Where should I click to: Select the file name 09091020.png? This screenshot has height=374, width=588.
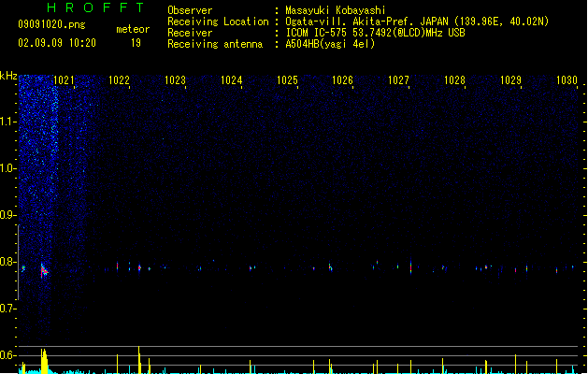click(x=51, y=24)
